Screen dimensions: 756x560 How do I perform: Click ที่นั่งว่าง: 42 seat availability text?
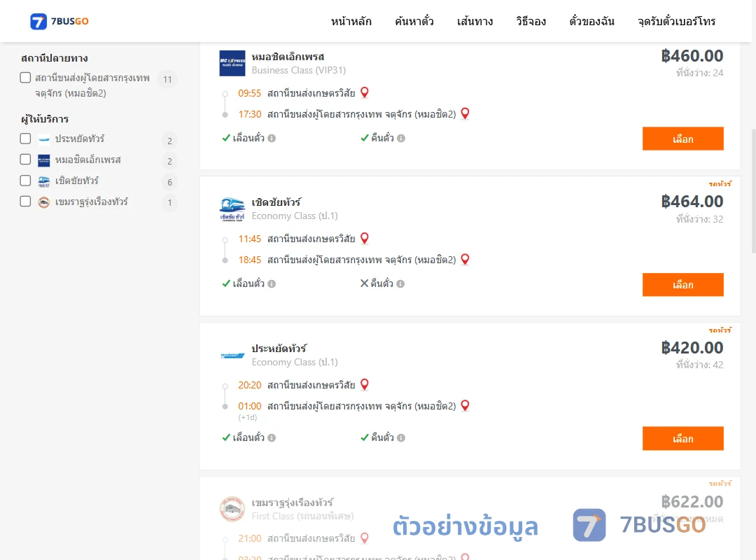pos(699,365)
